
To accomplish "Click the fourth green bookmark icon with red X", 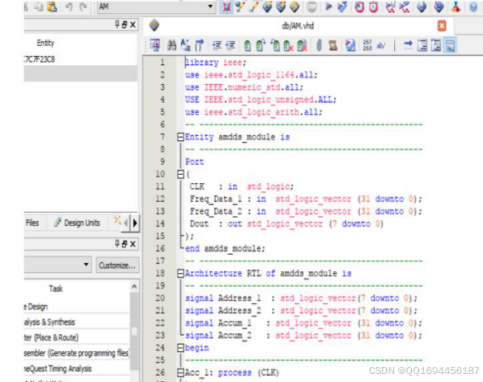I will click(288, 46).
